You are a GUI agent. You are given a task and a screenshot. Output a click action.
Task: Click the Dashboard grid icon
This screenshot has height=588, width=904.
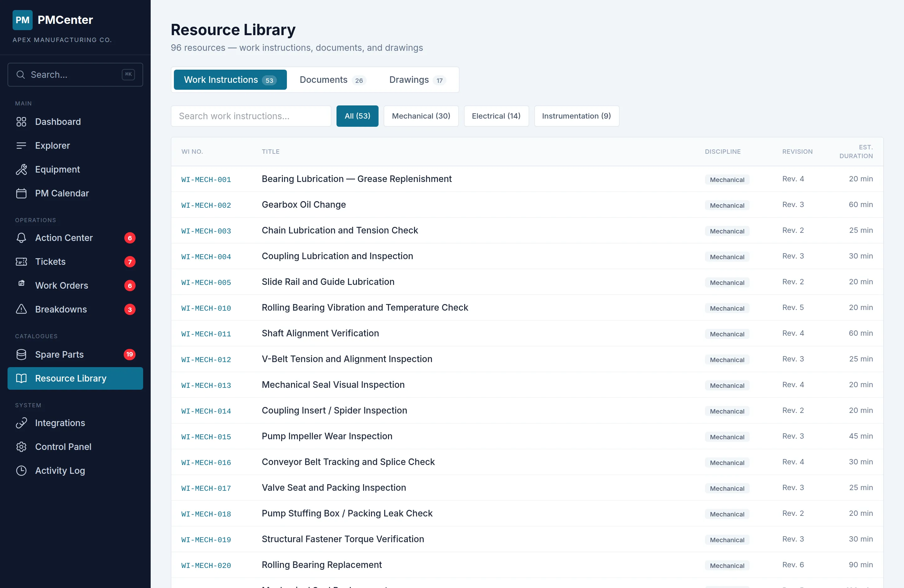[x=21, y=122]
